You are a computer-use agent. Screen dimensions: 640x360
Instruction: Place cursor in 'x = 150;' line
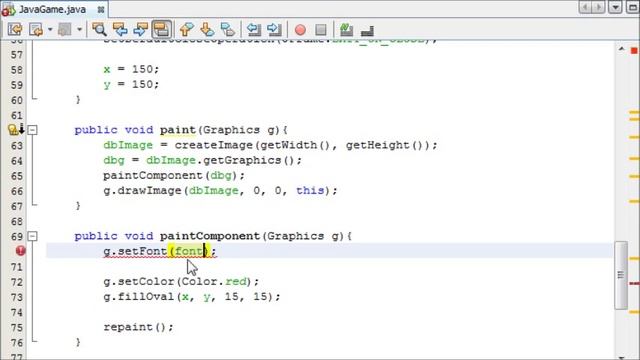(131, 69)
